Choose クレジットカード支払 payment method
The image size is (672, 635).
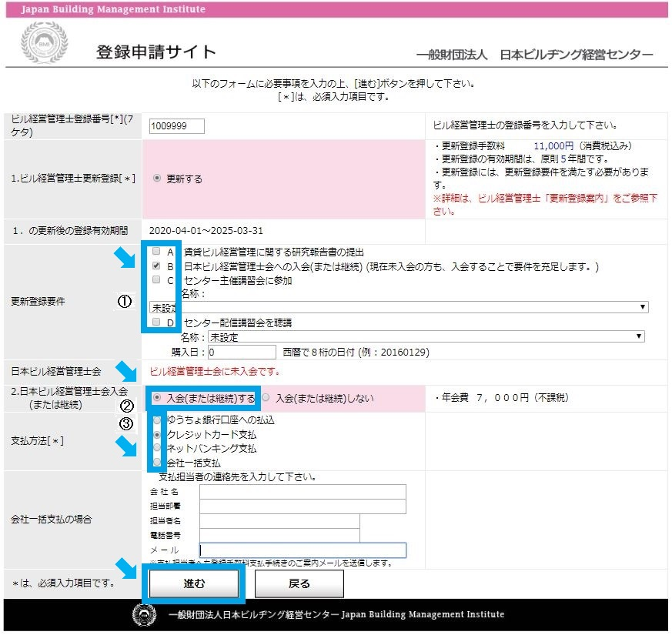point(157,434)
